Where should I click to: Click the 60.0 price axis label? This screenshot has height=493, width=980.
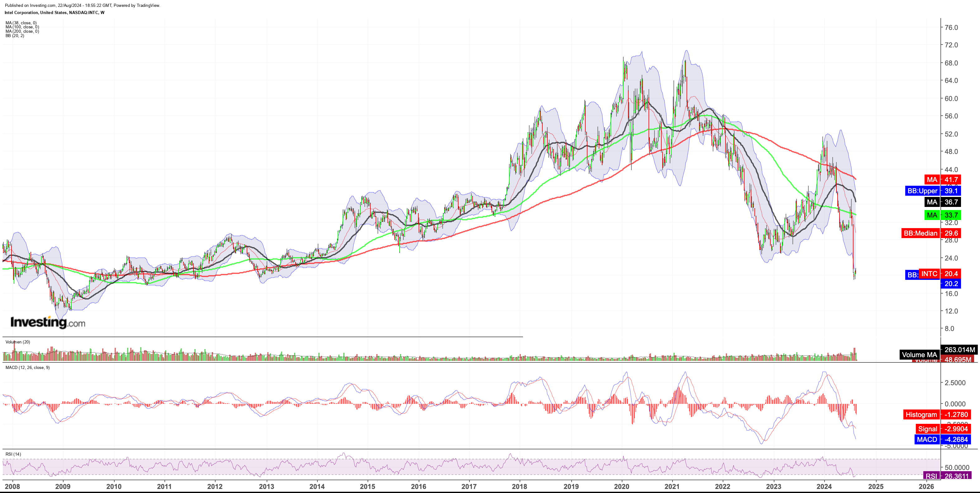(951, 98)
